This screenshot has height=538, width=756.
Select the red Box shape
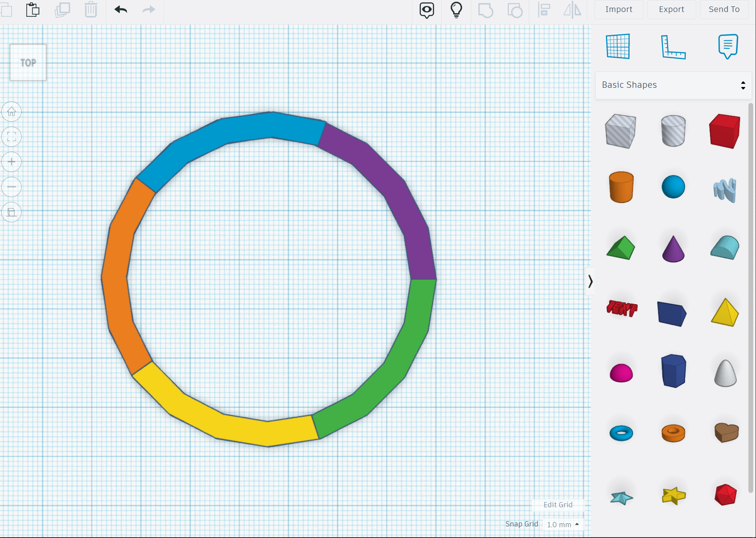point(725,131)
